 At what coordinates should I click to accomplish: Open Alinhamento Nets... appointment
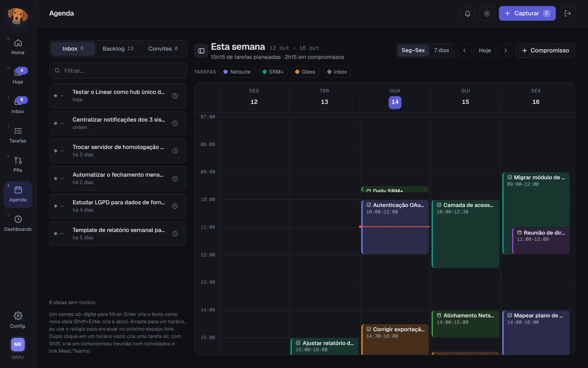coord(465,324)
